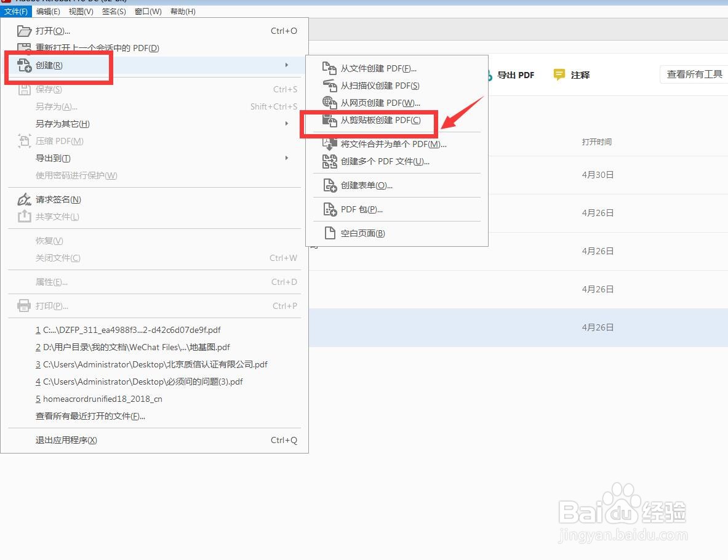Choose 从扫描仪创建 PDF(S) entry
Screen dimensions: 728x560
coord(397,86)
